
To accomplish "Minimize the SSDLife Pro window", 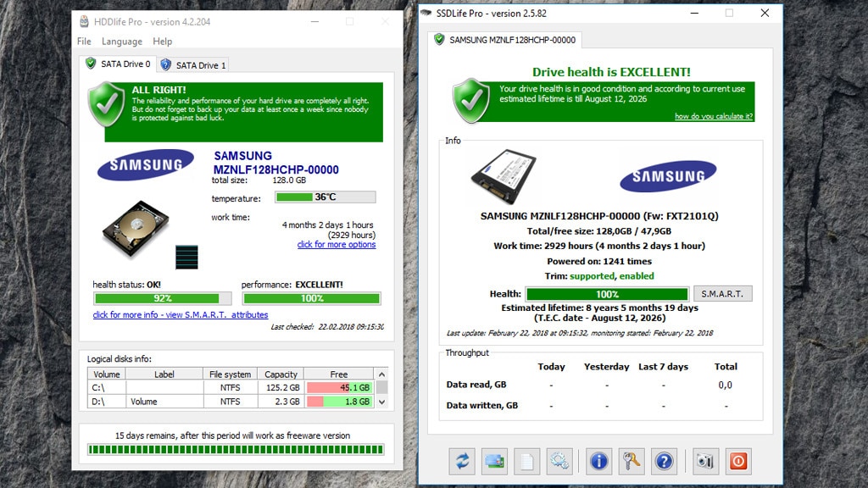I will point(694,14).
